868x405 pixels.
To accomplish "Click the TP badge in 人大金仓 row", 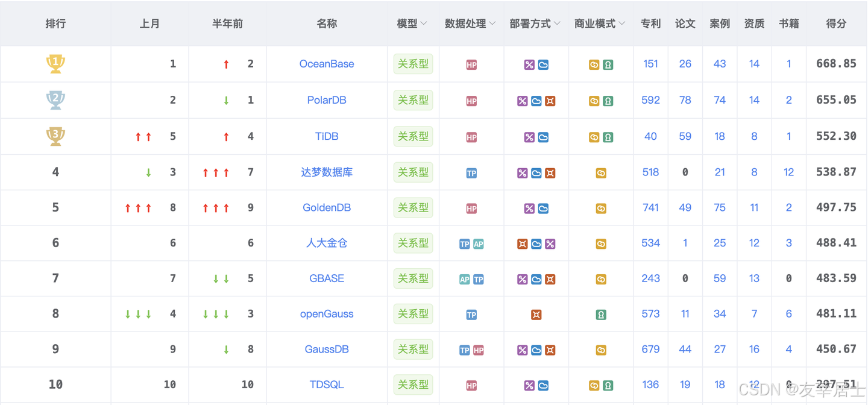I will tap(465, 244).
